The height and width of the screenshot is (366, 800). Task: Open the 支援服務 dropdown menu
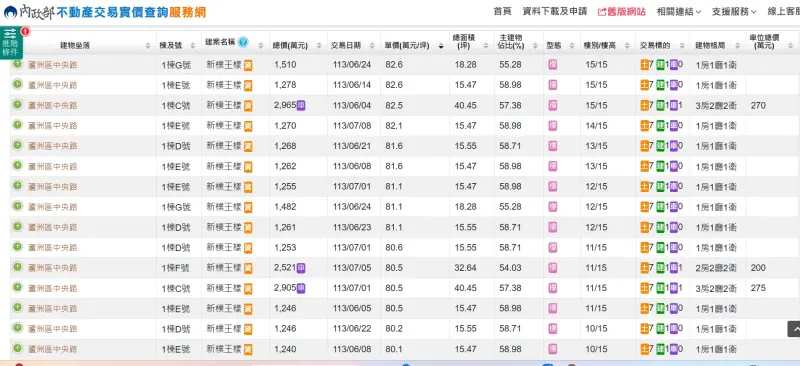coord(734,12)
